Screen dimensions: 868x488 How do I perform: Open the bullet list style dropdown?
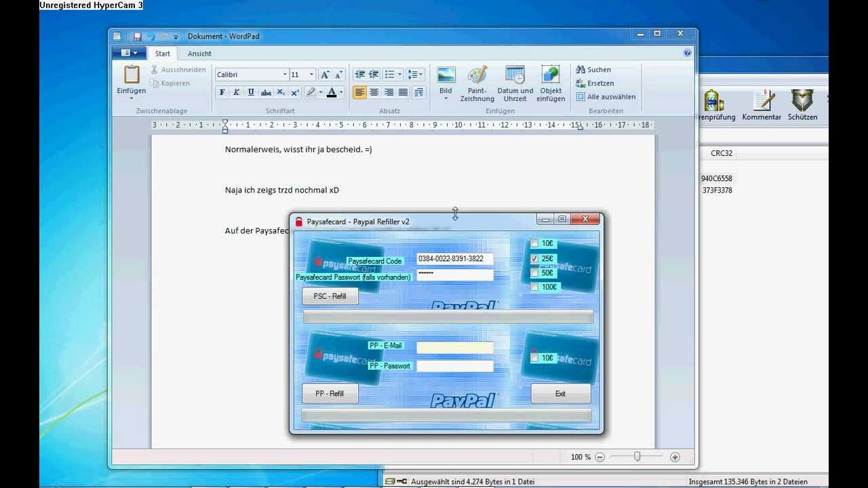[x=399, y=75]
